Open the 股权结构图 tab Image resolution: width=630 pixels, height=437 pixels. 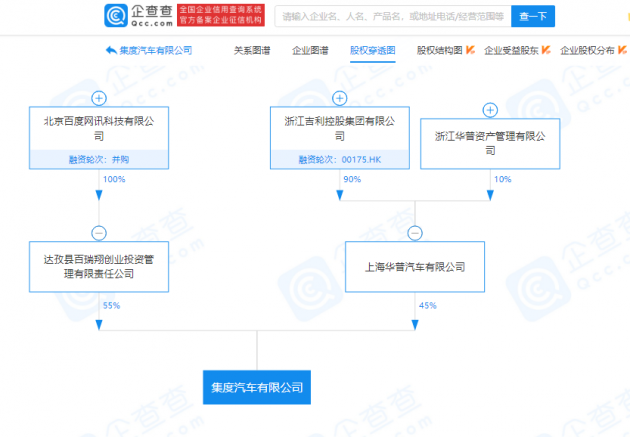coord(439,51)
